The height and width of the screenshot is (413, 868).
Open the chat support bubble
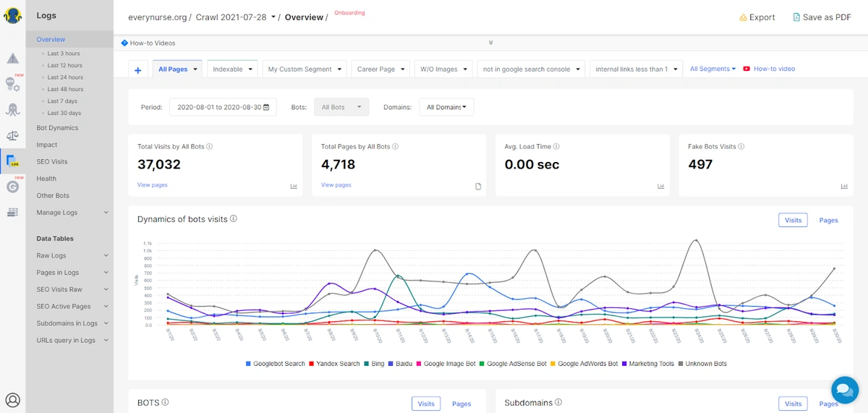pyautogui.click(x=844, y=389)
